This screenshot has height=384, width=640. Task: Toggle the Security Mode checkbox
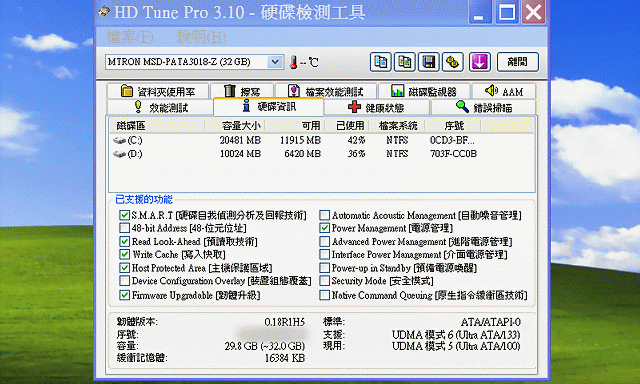324,281
